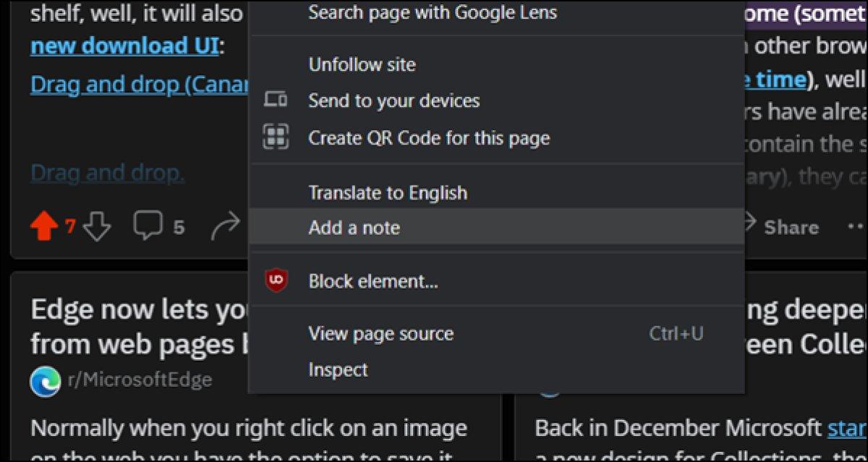Open View page source
The width and height of the screenshot is (868, 462).
381,334
